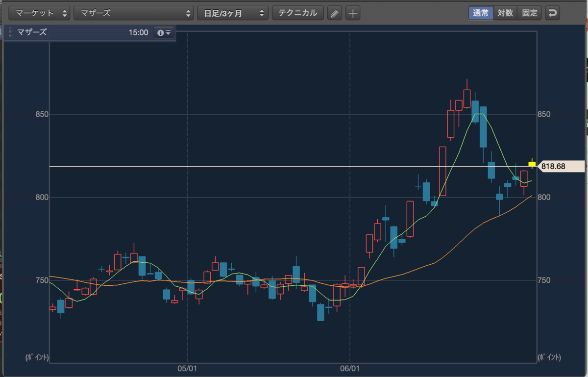Click the plus add-chart icon
588x377 pixels.
tap(353, 13)
